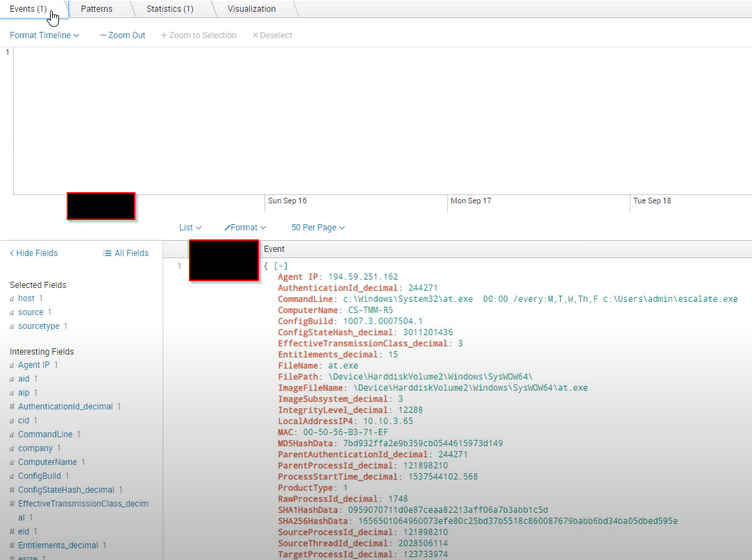
Task: Open the Format Timeline dropdown
Action: click(44, 35)
